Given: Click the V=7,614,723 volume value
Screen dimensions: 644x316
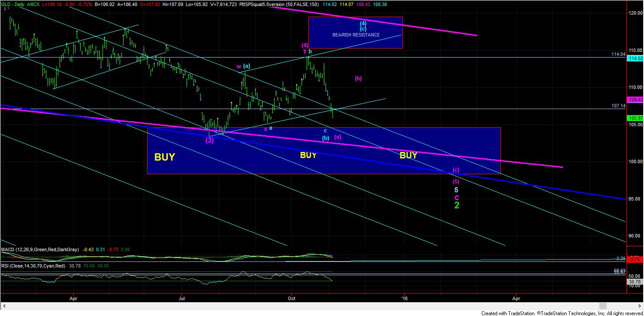Looking at the screenshot, I should point(224,5).
